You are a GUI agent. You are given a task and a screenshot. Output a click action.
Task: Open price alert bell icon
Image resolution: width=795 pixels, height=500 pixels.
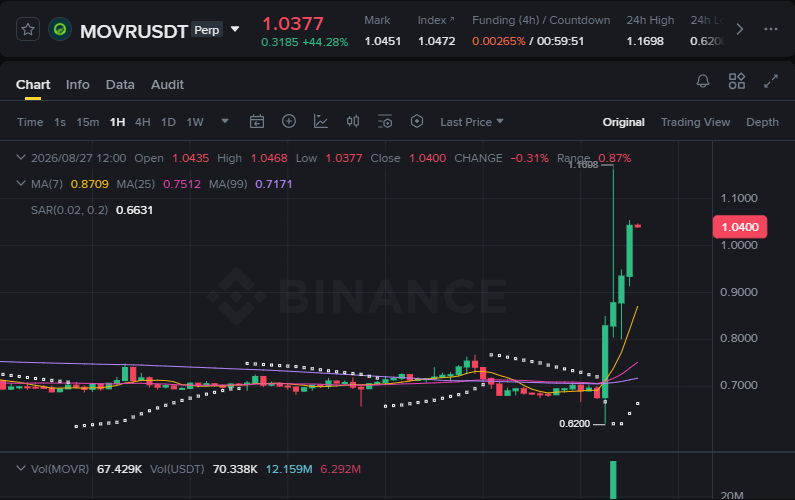click(x=703, y=81)
